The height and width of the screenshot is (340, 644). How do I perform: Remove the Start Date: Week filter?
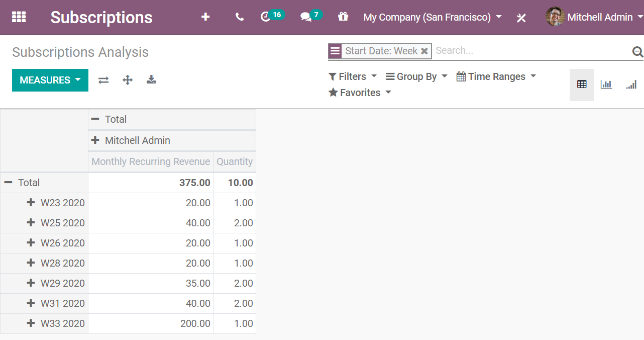tap(425, 51)
